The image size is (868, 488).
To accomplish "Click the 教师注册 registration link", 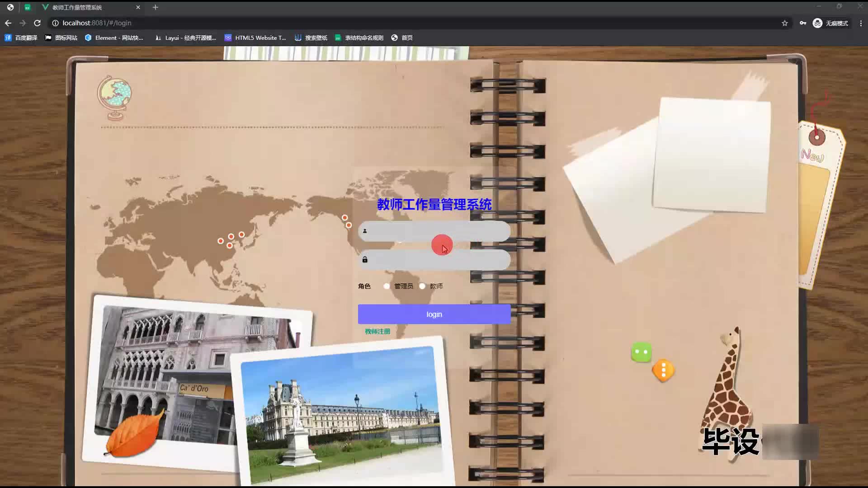I will coord(377,331).
